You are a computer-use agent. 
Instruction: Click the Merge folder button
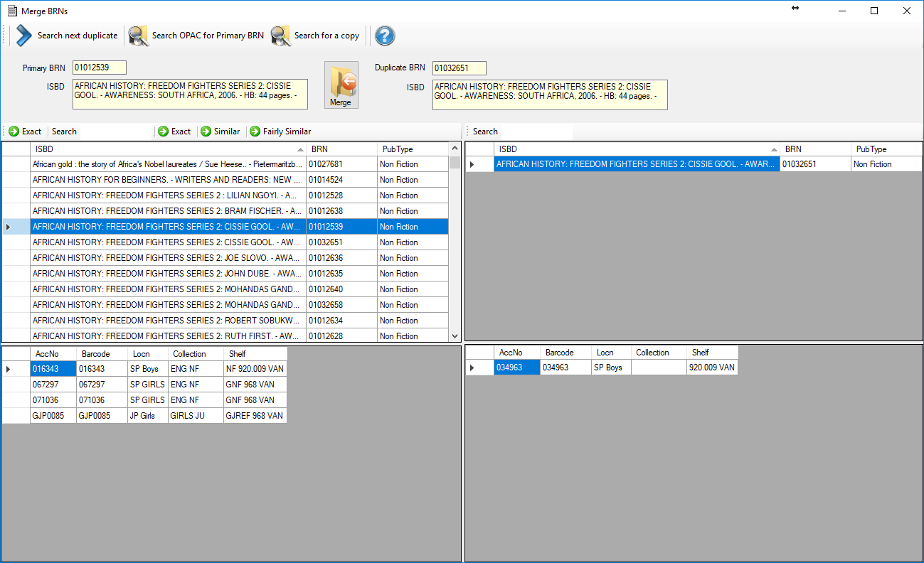pyautogui.click(x=341, y=85)
